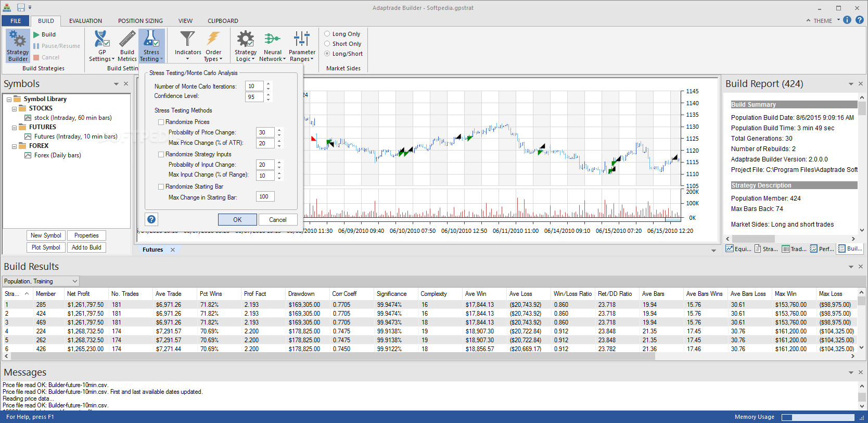Open Stress Testing flask icon
Screen dimensions: 868x423
coord(151,46)
